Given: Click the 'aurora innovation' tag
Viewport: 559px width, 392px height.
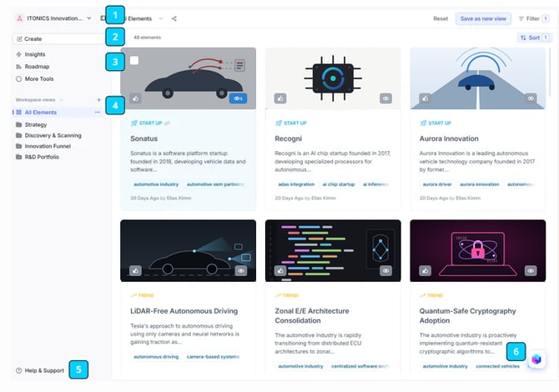Looking at the screenshot, I should (480, 184).
